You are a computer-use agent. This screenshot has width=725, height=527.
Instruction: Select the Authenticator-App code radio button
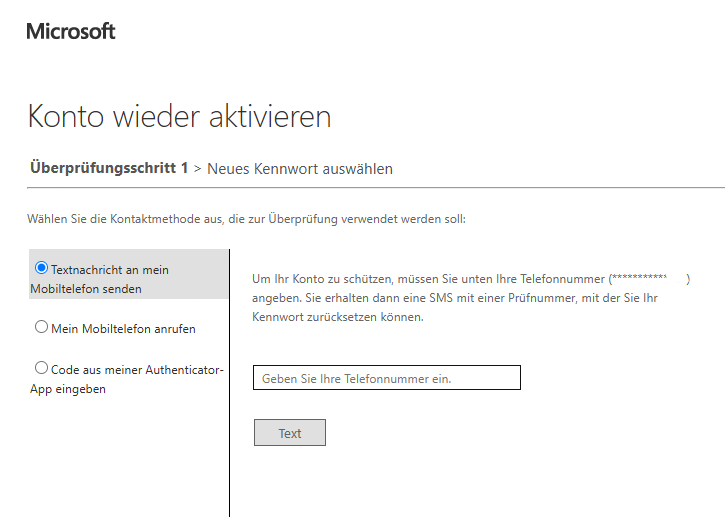click(x=41, y=368)
